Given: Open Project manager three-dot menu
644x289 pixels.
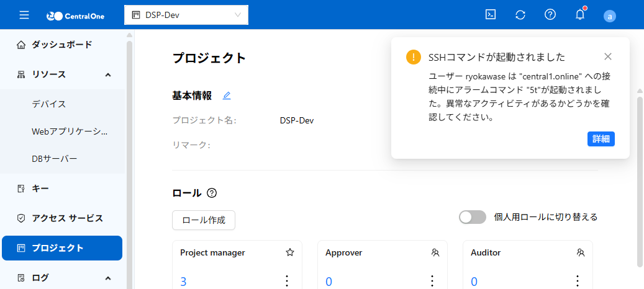Looking at the screenshot, I should pos(287,281).
